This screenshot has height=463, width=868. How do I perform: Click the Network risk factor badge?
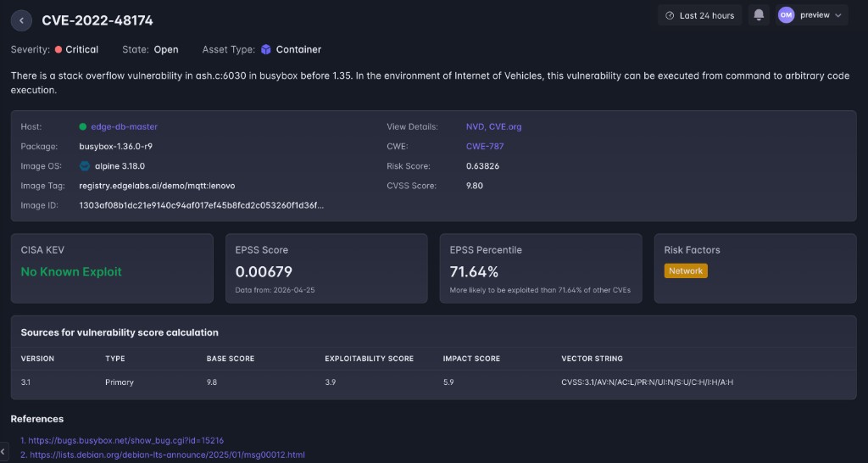click(x=686, y=271)
